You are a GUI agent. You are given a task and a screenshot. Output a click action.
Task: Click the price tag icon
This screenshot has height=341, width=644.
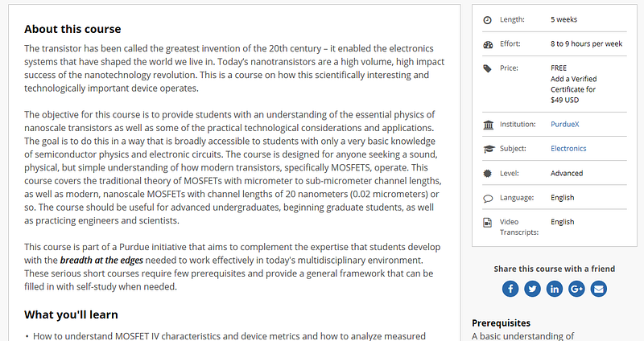tap(488, 68)
